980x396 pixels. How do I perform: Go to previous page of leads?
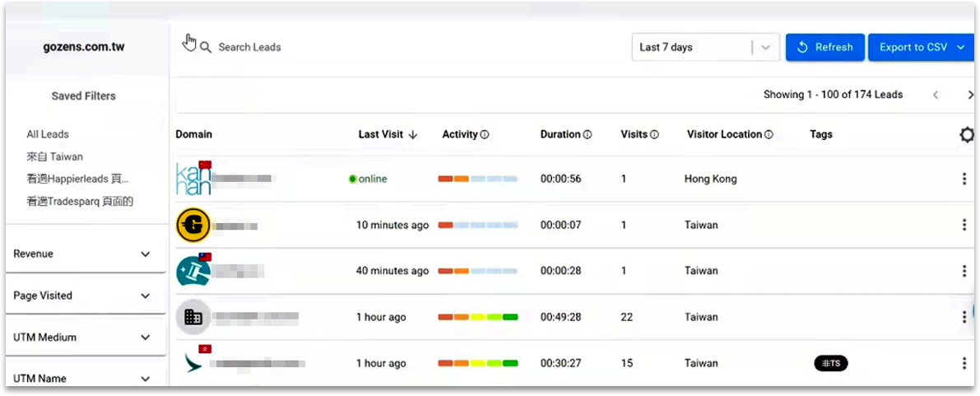pos(936,95)
